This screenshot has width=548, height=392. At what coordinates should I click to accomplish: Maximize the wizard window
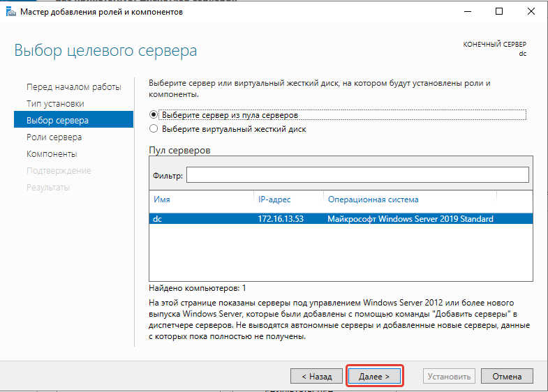click(499, 12)
